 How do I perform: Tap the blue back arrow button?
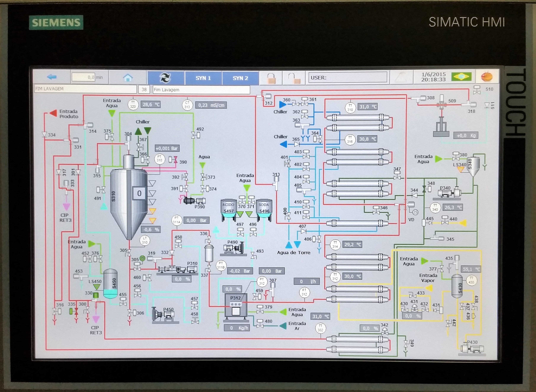pyautogui.click(x=52, y=77)
